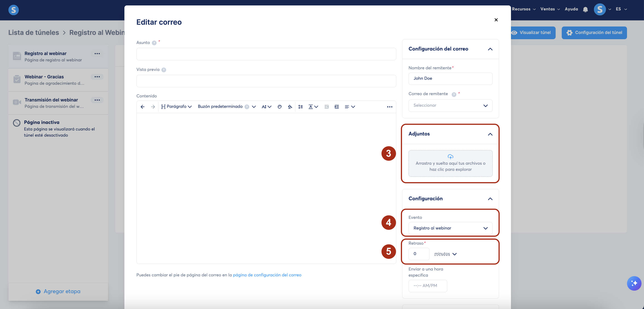Open the font color palette icon
The height and width of the screenshot is (309, 644).
click(x=279, y=107)
